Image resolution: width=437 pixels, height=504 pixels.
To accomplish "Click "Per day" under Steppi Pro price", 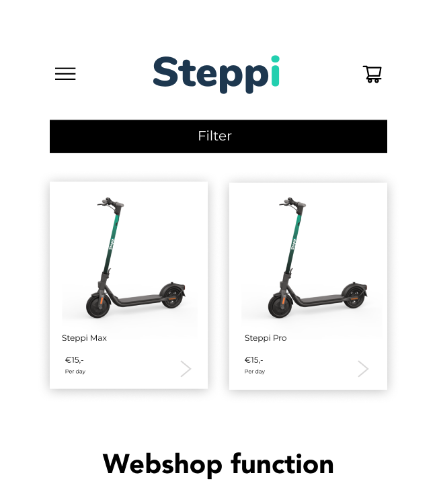I will click(x=255, y=372).
